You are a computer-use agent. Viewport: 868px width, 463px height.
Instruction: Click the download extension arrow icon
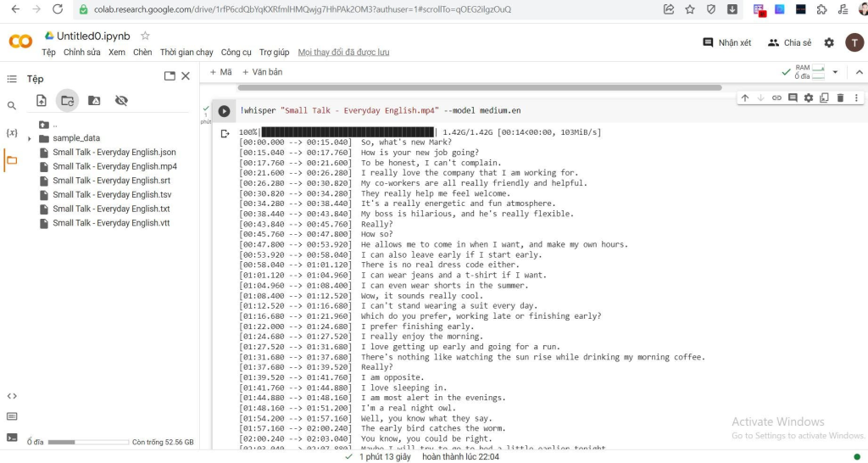pyautogui.click(x=732, y=8)
